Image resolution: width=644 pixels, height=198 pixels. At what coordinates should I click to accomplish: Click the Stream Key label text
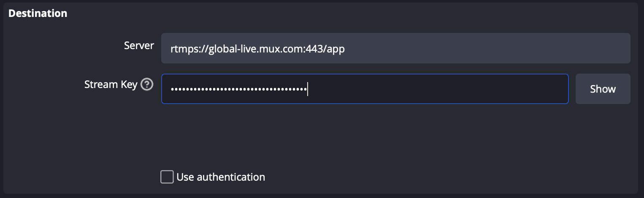click(111, 85)
